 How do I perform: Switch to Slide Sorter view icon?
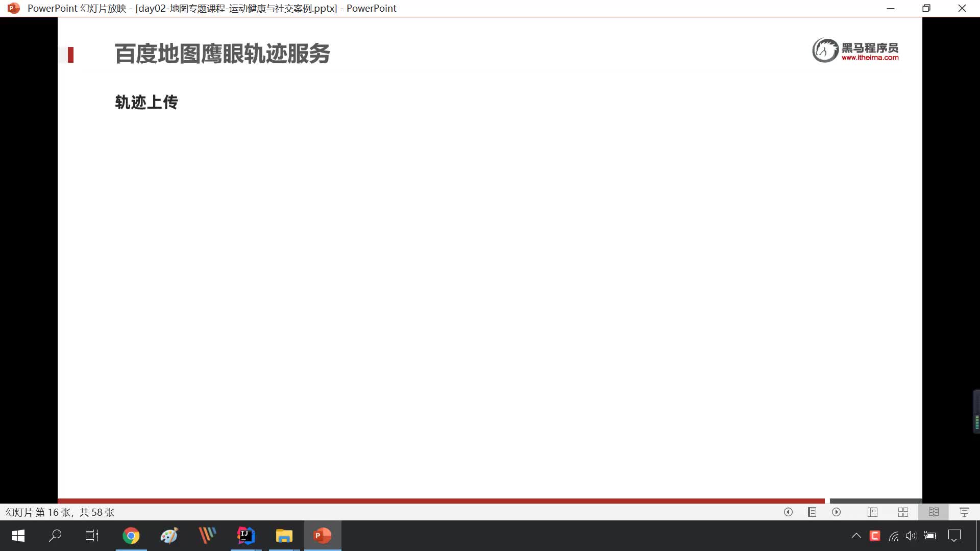pos(903,512)
